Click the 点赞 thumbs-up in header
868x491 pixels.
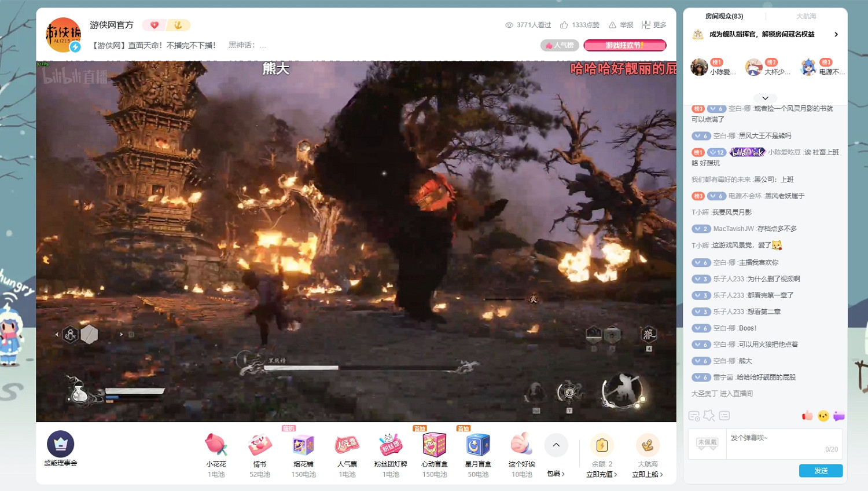564,25
